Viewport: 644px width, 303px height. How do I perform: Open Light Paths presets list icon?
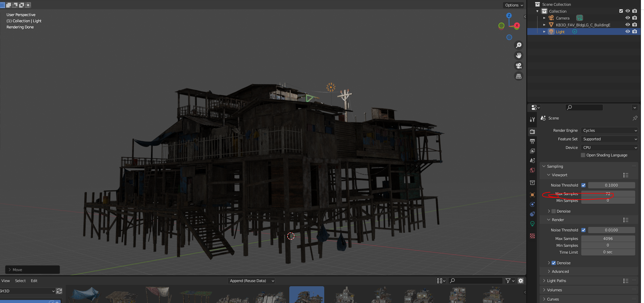(626, 281)
